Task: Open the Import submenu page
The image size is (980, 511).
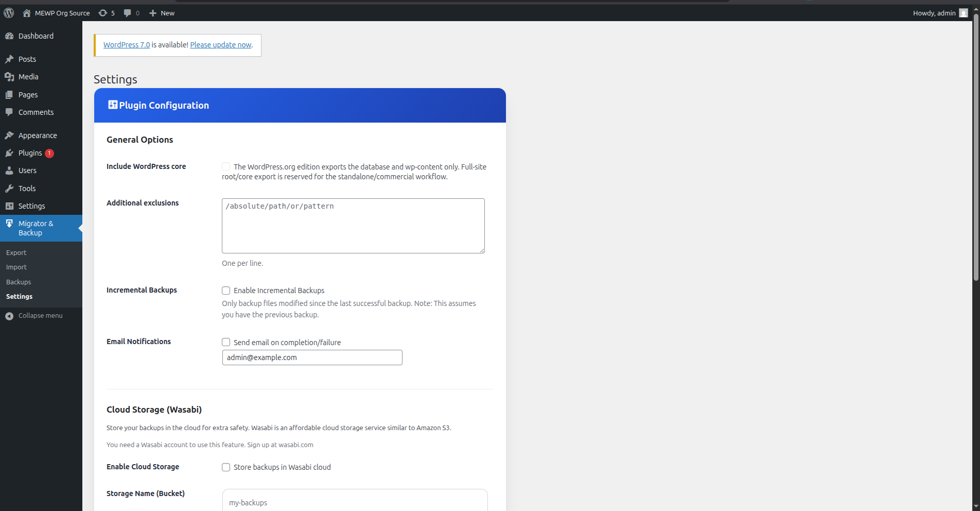Action: coord(16,267)
